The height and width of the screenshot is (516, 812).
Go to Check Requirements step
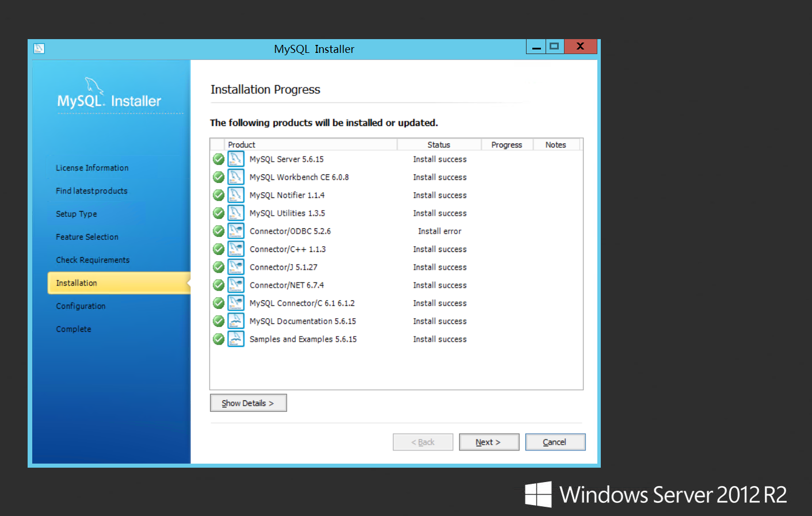[x=93, y=260]
